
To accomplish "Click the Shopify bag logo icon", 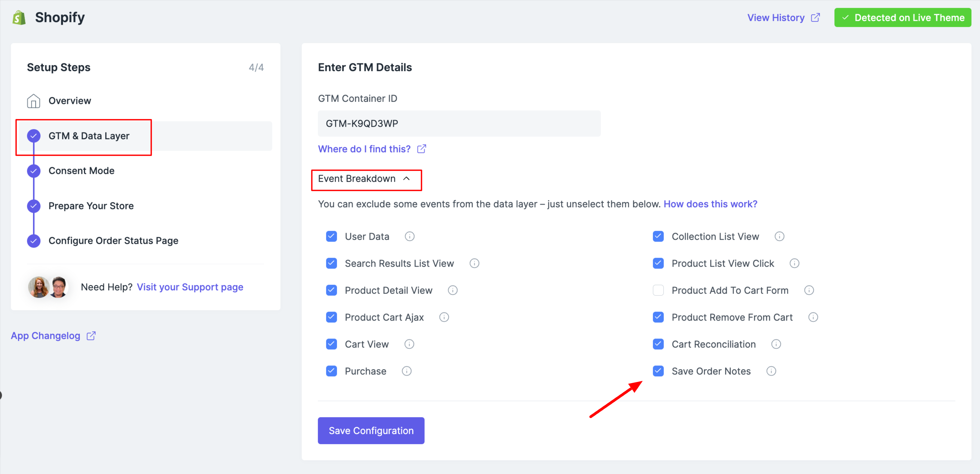I will point(19,18).
